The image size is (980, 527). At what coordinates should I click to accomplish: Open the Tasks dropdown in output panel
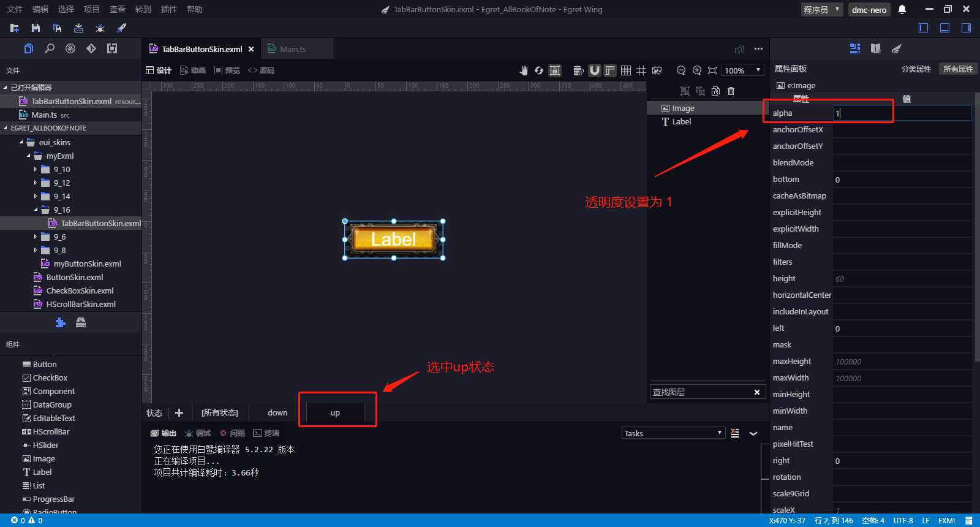tap(673, 433)
